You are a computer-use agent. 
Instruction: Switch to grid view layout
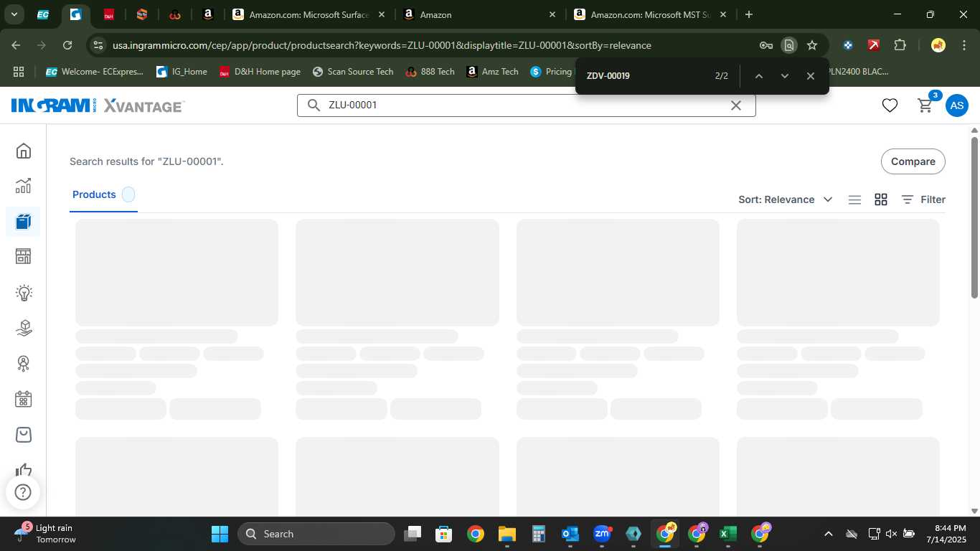(881, 200)
